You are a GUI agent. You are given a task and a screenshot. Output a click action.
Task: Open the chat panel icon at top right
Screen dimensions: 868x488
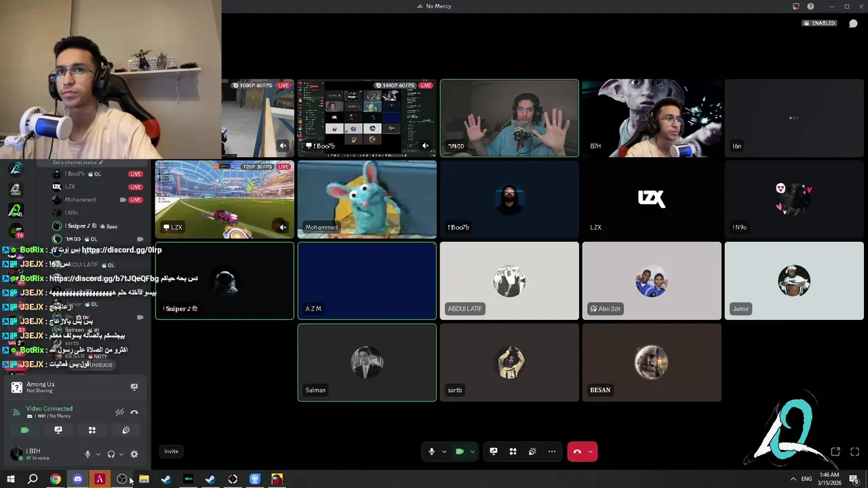[x=853, y=23]
